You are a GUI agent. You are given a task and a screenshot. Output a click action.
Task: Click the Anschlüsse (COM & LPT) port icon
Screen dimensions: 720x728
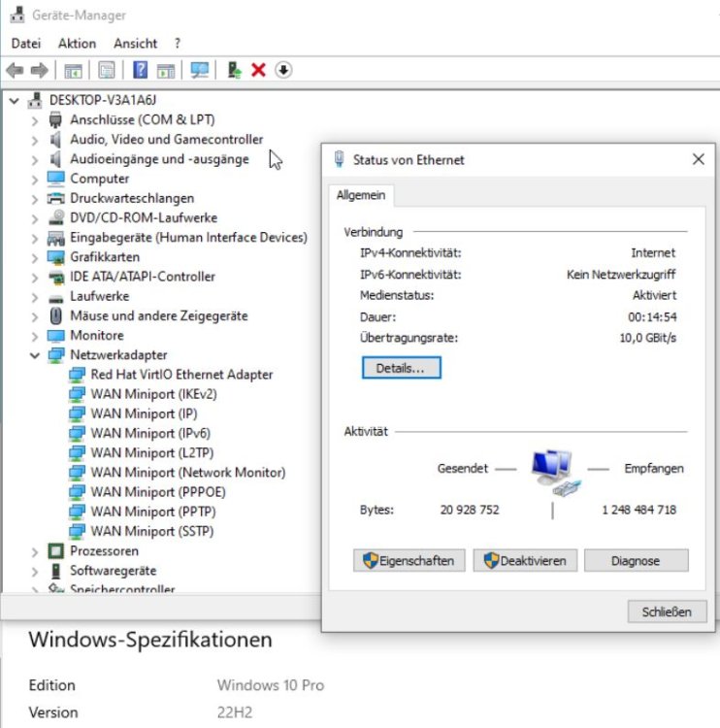pyautogui.click(x=55, y=119)
